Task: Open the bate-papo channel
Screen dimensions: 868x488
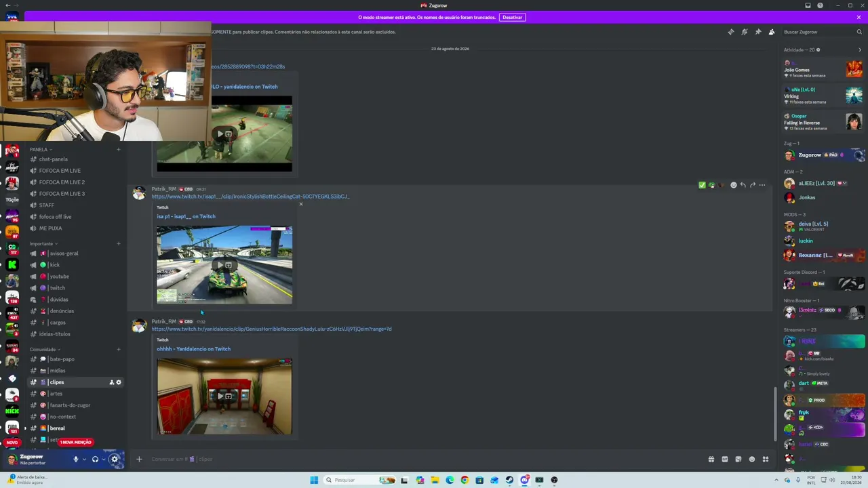Action: [75, 359]
